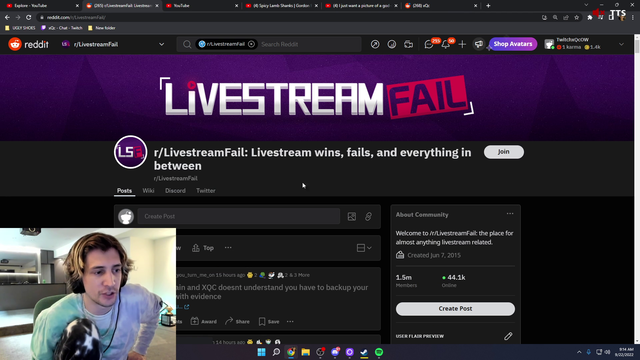Edit user flair with pencil icon

click(508, 336)
